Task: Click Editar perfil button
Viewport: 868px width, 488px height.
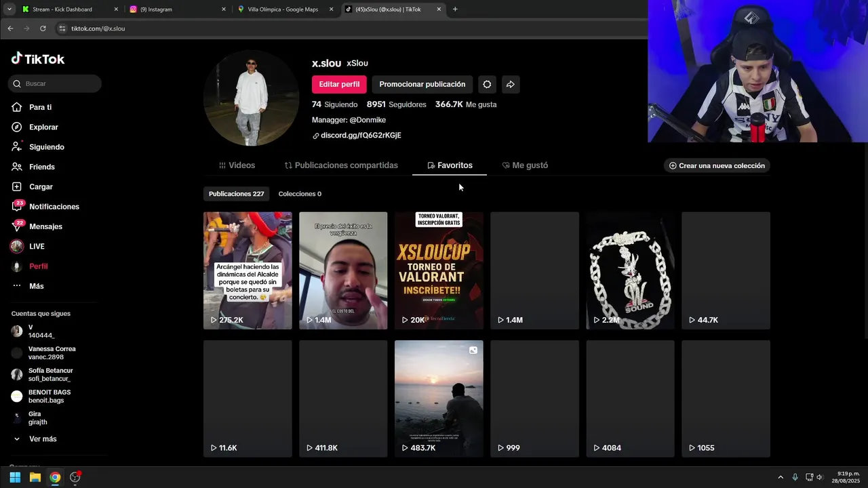Action: (x=339, y=84)
